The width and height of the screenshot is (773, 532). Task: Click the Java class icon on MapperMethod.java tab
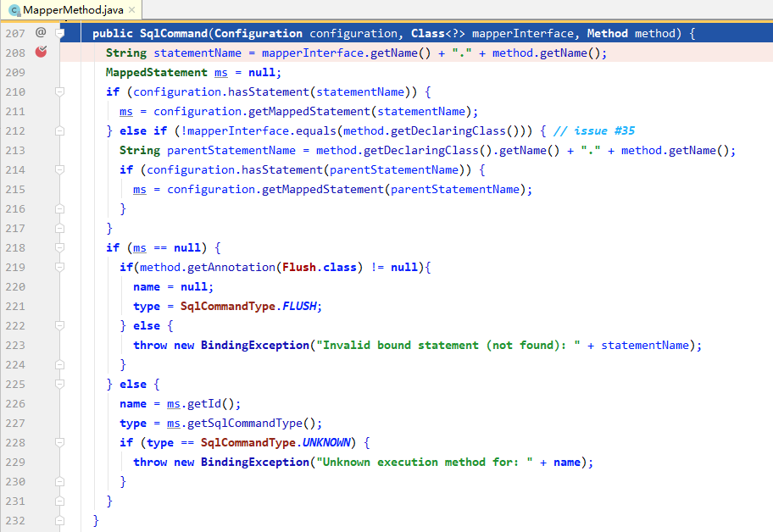(x=14, y=10)
